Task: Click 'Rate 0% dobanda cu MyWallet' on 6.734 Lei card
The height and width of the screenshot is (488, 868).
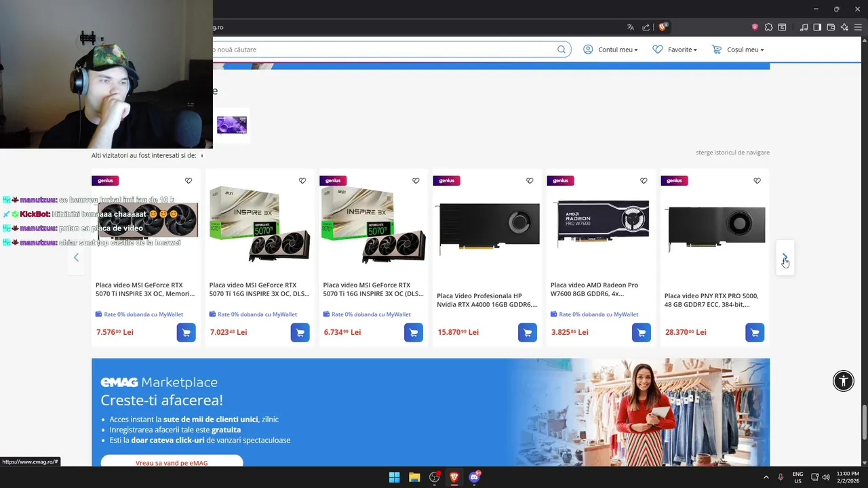Action: 367,314
